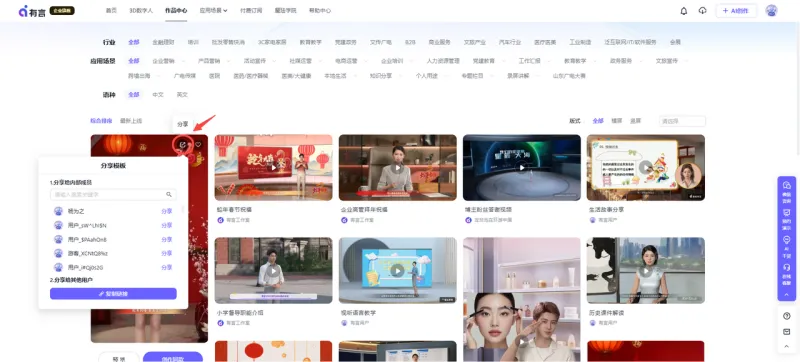The image size is (800, 362).
Task: Open the 3D数字人 nav item
Action: click(141, 11)
